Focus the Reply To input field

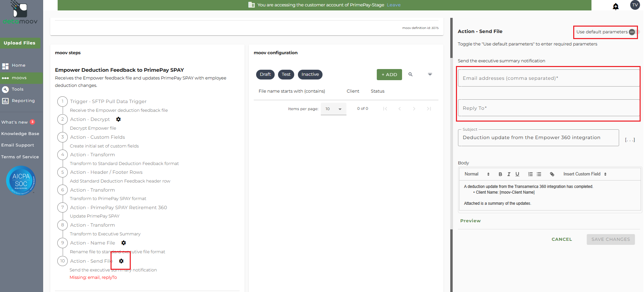[x=549, y=108]
